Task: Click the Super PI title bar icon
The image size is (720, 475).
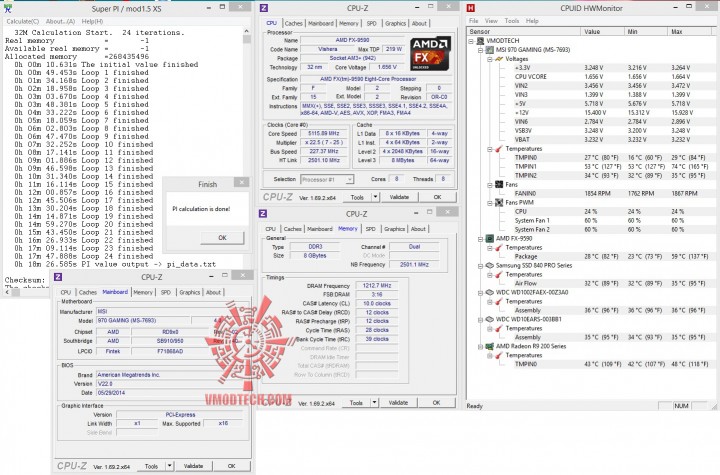Action: click(x=8, y=8)
